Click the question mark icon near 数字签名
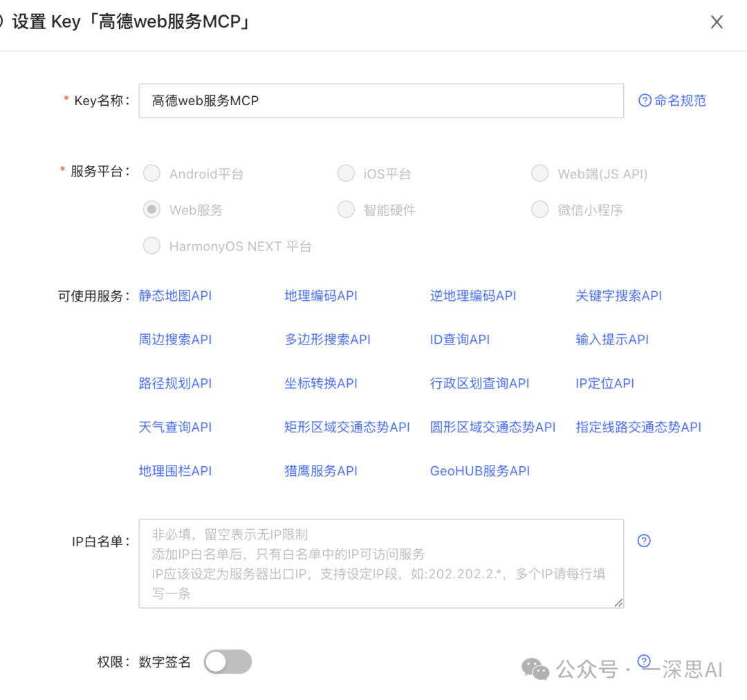Screen dimensions: 747x700 [x=645, y=659]
